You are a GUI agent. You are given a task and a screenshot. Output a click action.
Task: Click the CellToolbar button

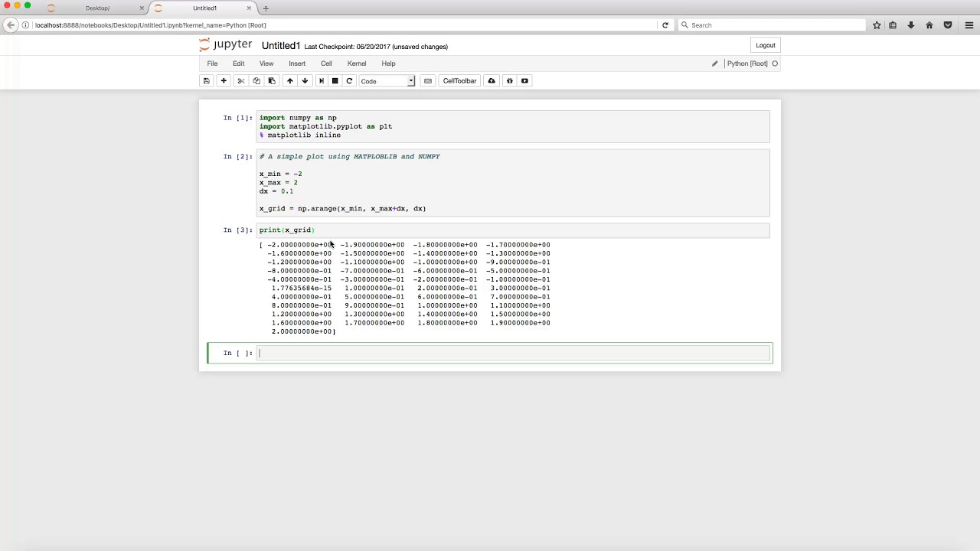pos(459,81)
